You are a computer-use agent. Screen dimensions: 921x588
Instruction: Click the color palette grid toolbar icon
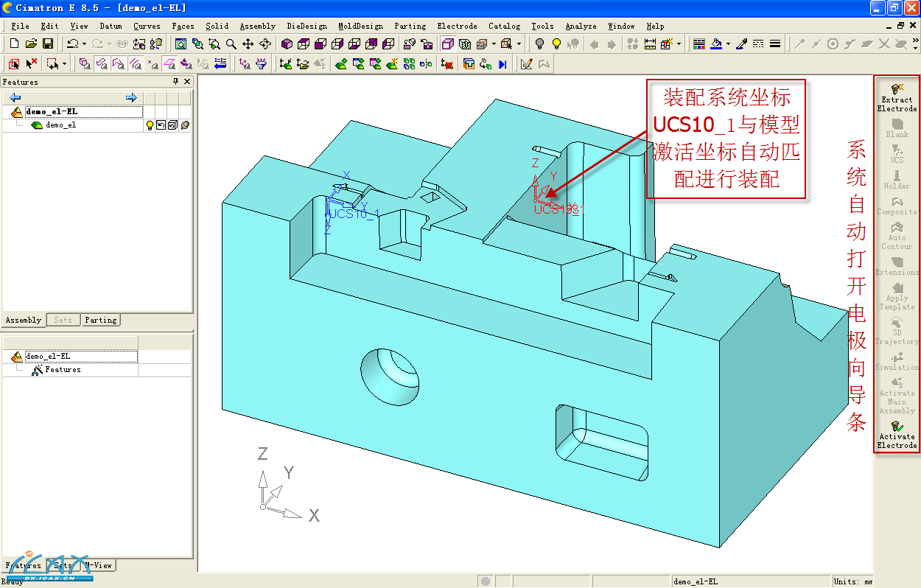(x=699, y=44)
